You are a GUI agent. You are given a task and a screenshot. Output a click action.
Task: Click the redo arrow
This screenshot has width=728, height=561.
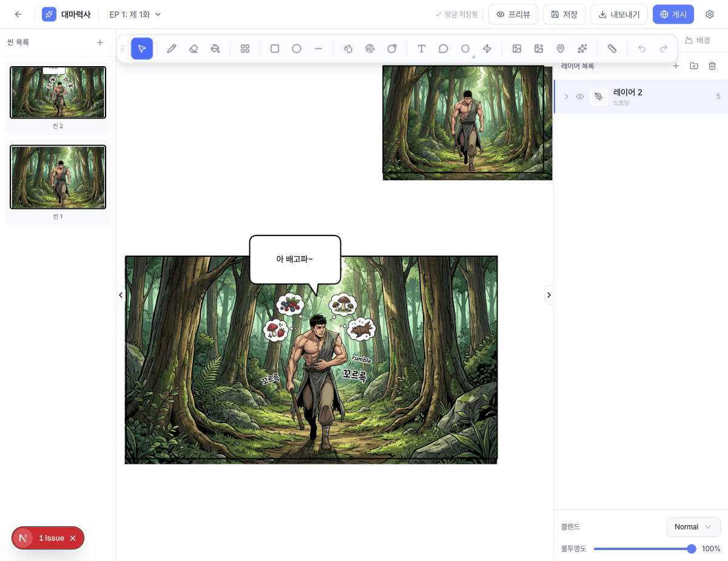pyautogui.click(x=664, y=49)
